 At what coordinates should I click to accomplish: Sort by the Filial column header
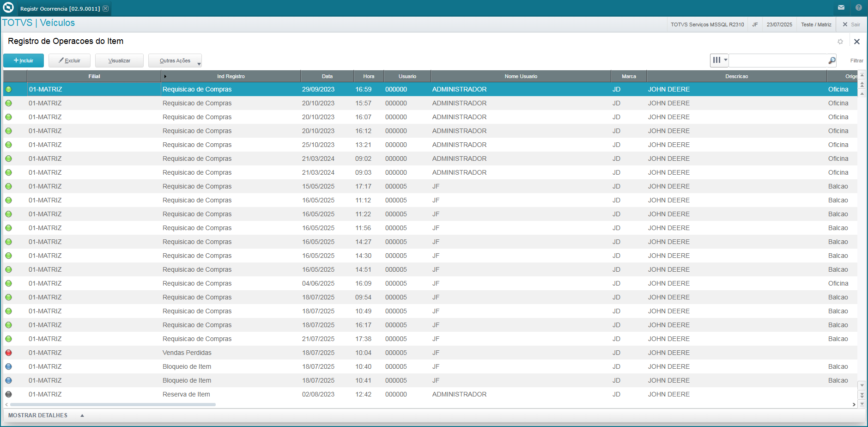[x=94, y=76]
